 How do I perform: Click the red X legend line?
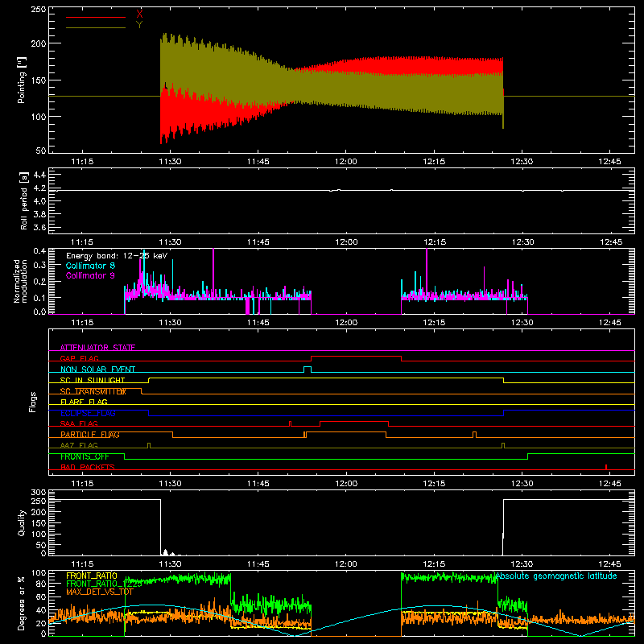[x=96, y=17]
